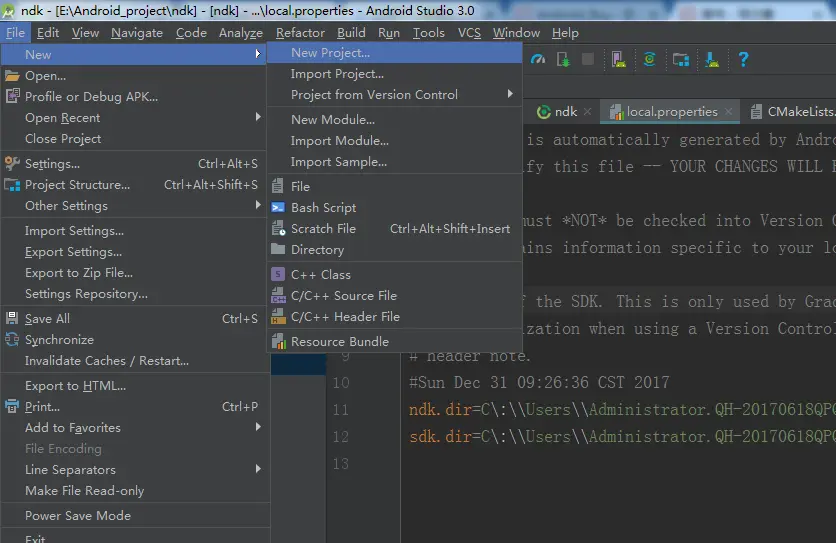Screen dimensions: 836x543
Task: Open the Tools menu
Action: pyautogui.click(x=429, y=33)
